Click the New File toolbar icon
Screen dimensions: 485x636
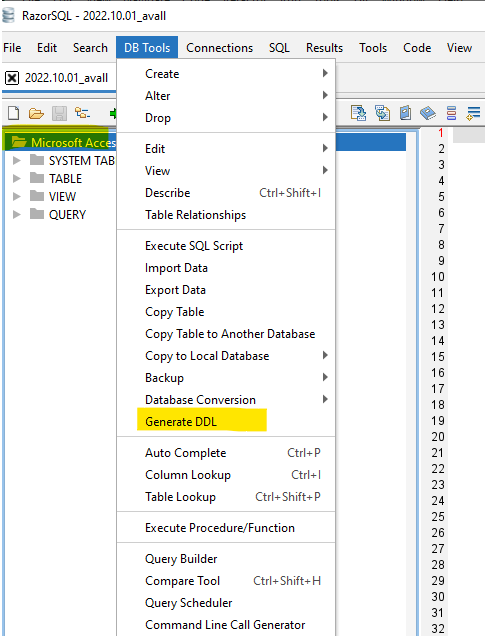(13, 113)
